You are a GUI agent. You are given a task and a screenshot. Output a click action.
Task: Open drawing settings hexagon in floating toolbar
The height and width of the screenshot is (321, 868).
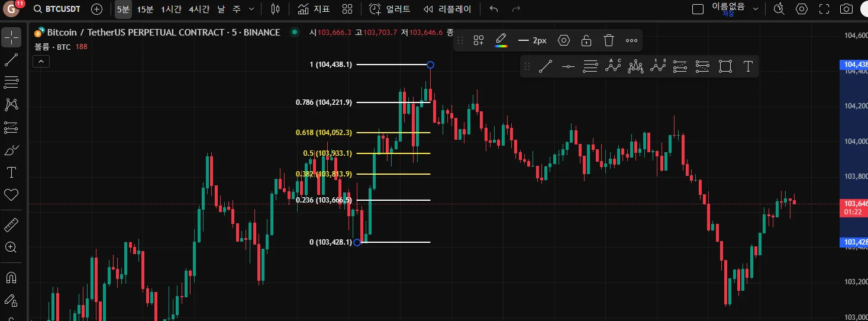point(564,40)
